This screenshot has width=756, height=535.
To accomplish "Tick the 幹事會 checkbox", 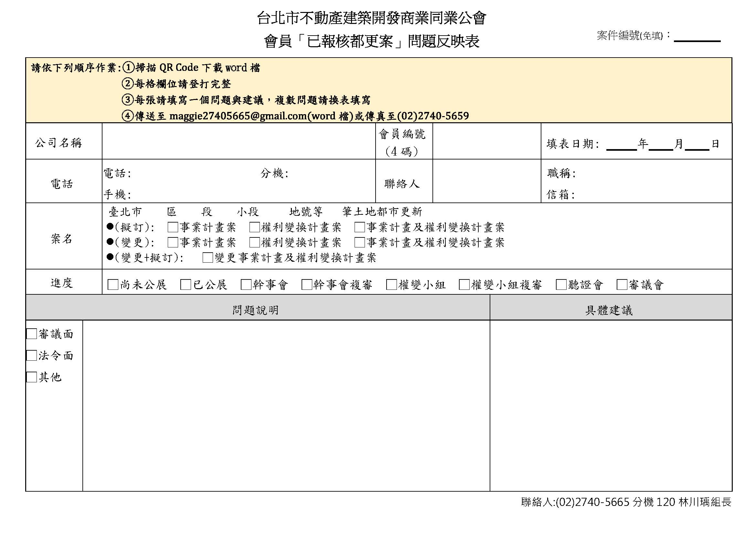I will click(246, 285).
